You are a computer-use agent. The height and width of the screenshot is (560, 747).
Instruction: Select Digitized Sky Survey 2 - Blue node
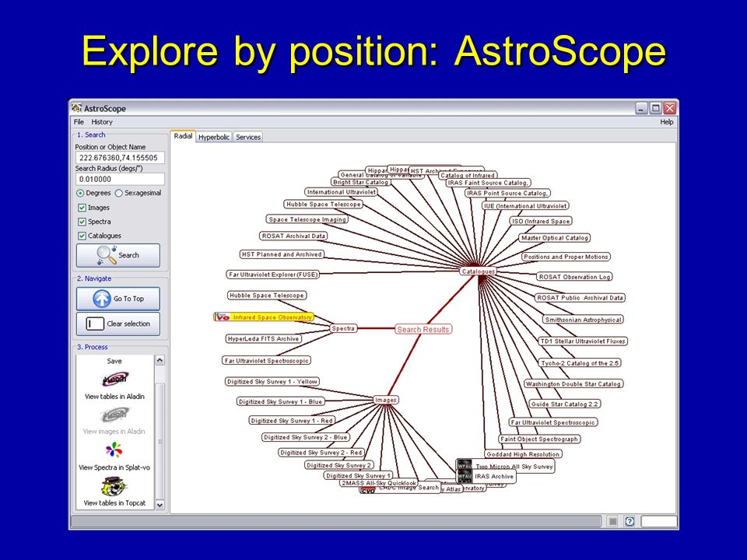tap(305, 437)
